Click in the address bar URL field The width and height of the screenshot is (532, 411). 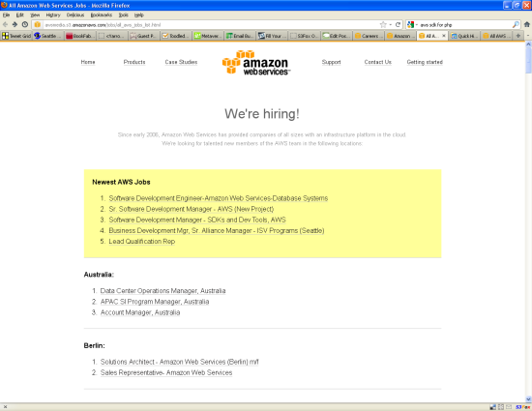click(x=210, y=25)
